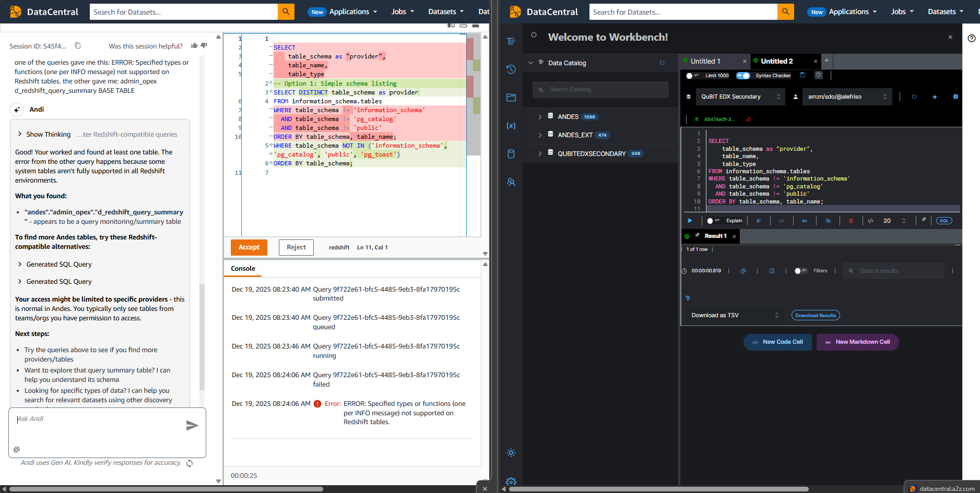
Task: Click column settings icon in result toolbar
Action: coord(772,271)
